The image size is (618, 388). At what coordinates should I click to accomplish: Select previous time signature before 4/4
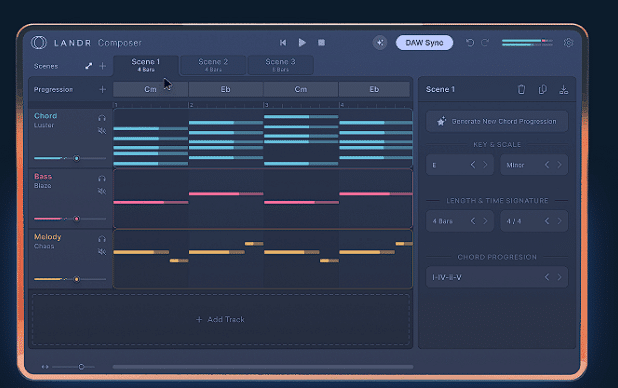coord(547,221)
